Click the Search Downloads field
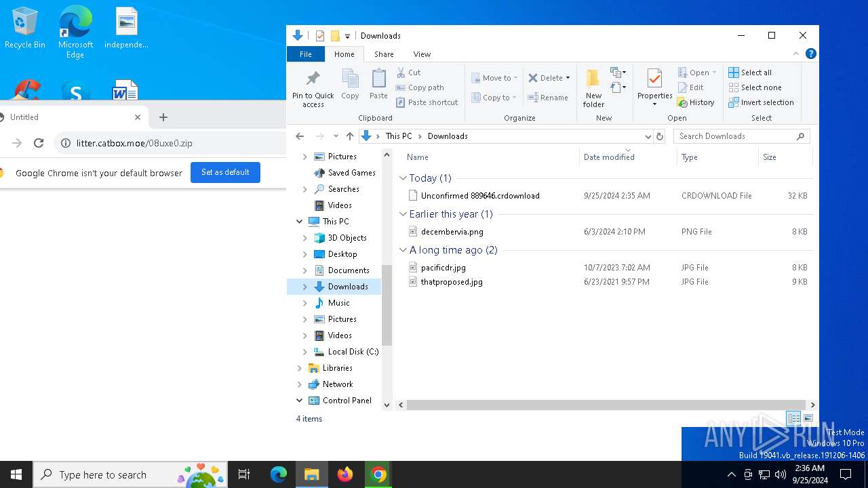 [741, 136]
